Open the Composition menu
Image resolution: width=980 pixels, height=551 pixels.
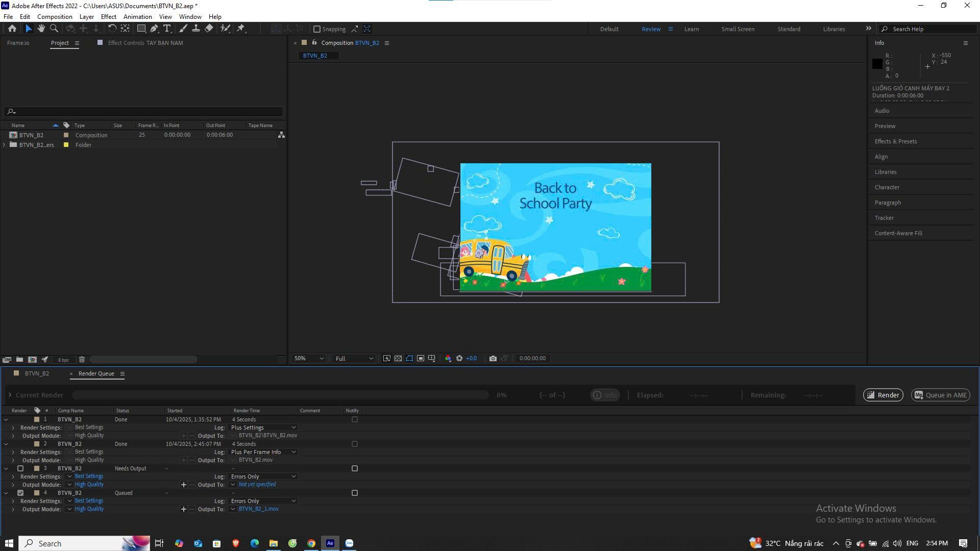(55, 17)
